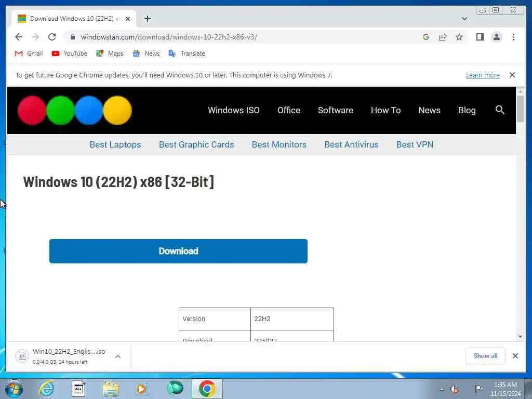
Task: Open Maps bookmark
Action: tap(110, 54)
